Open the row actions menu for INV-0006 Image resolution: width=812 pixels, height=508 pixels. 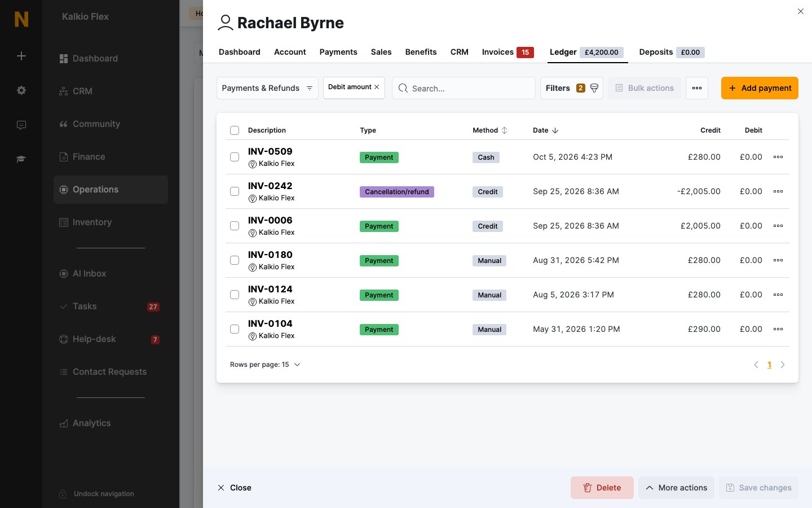pos(778,226)
